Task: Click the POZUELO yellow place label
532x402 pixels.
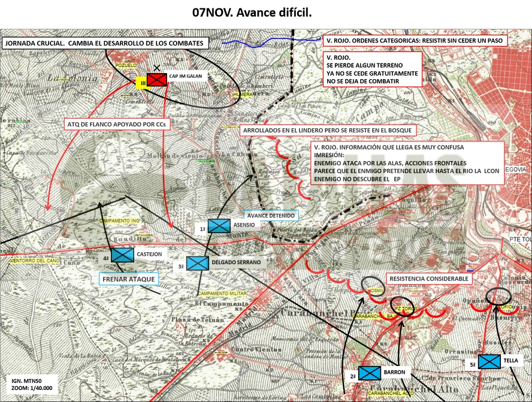Action: [126, 65]
